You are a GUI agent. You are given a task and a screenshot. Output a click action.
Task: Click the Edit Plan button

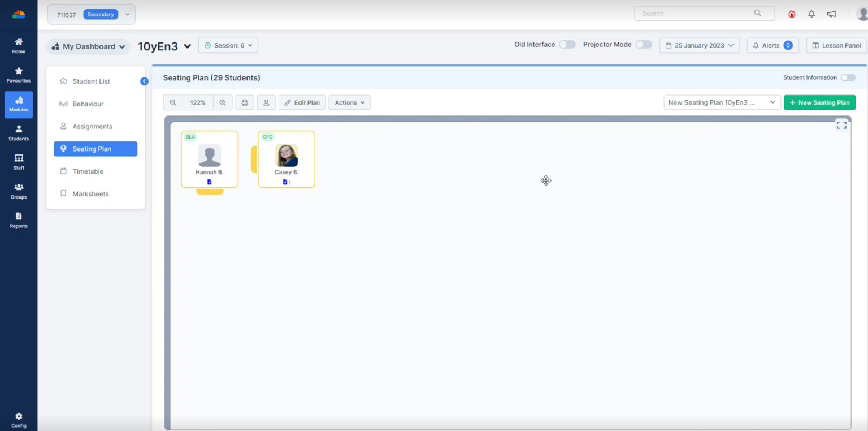tap(302, 102)
